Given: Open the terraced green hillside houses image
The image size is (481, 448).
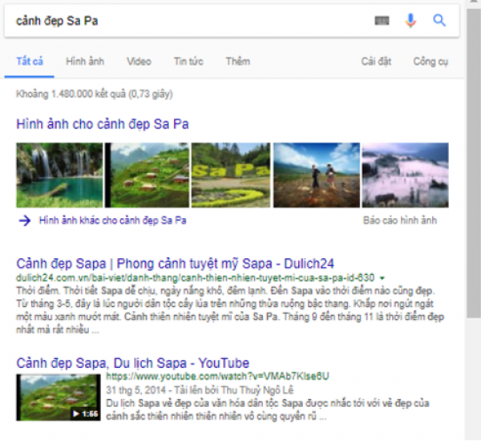Looking at the screenshot, I should click(x=148, y=175).
